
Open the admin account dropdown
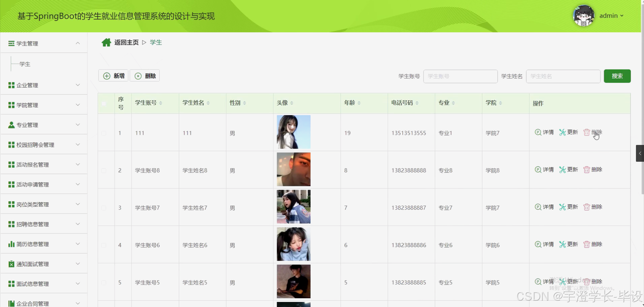point(611,15)
